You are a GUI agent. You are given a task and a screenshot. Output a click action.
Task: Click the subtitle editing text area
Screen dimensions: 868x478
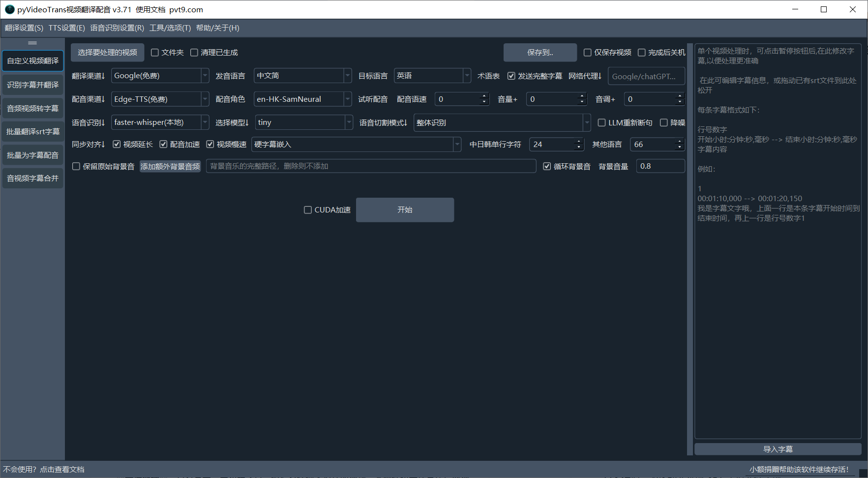[778, 241]
